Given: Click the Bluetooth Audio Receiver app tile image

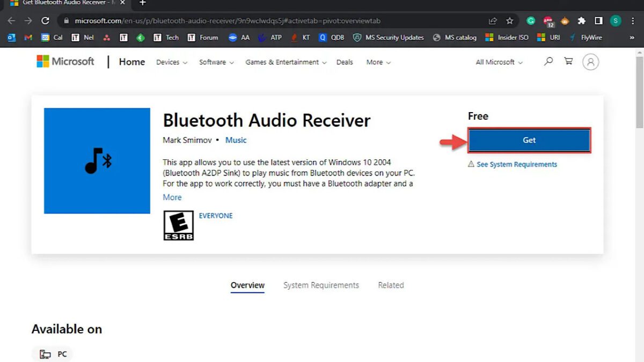Looking at the screenshot, I should click(97, 161).
